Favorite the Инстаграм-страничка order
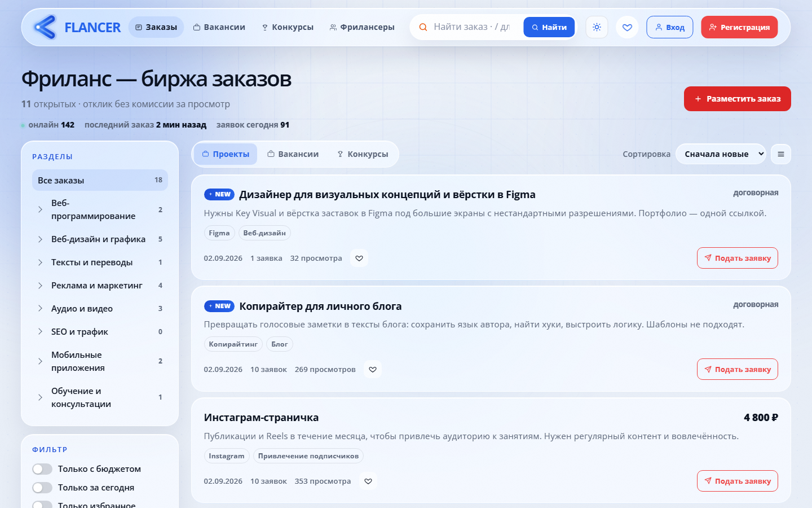Viewport: 812px width, 508px height. [368, 481]
